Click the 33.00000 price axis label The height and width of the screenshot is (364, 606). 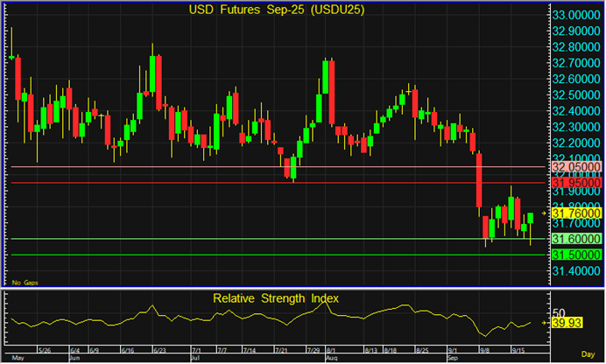click(575, 16)
